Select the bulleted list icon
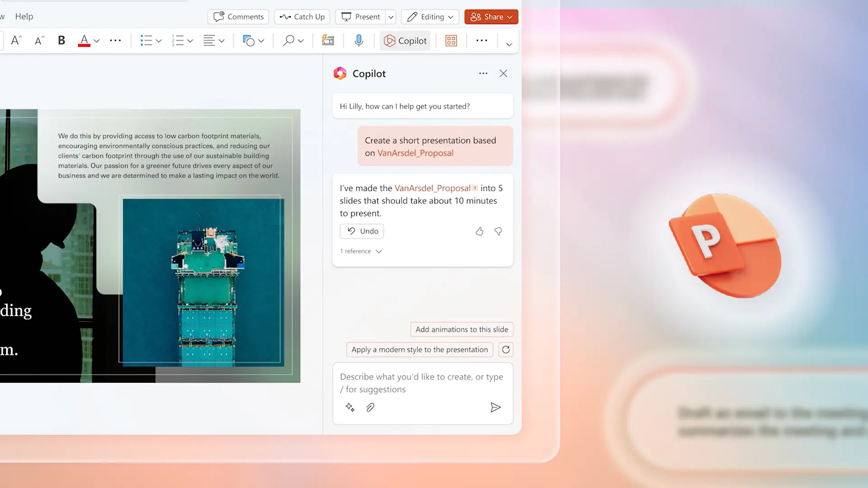868x488 pixels. 146,41
